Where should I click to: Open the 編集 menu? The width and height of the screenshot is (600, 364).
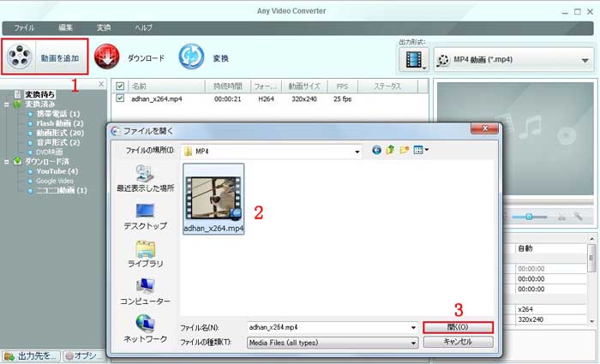click(65, 28)
